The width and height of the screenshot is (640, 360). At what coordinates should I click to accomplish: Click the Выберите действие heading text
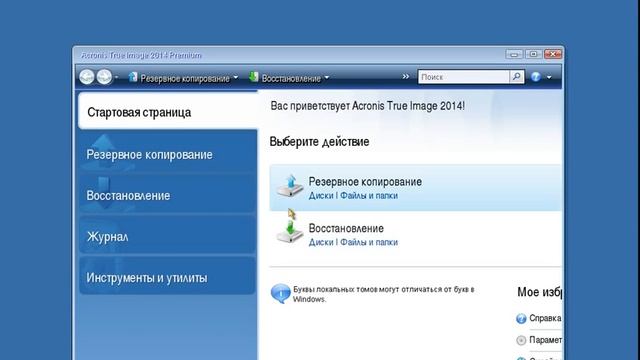(x=319, y=142)
